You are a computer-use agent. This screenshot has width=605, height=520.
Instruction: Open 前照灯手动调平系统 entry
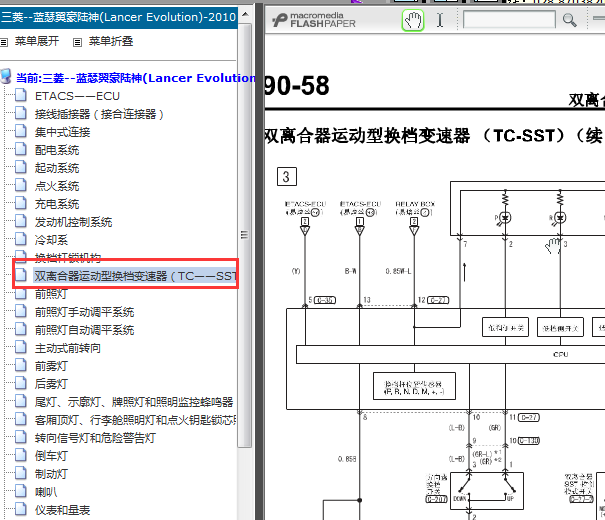(84, 312)
